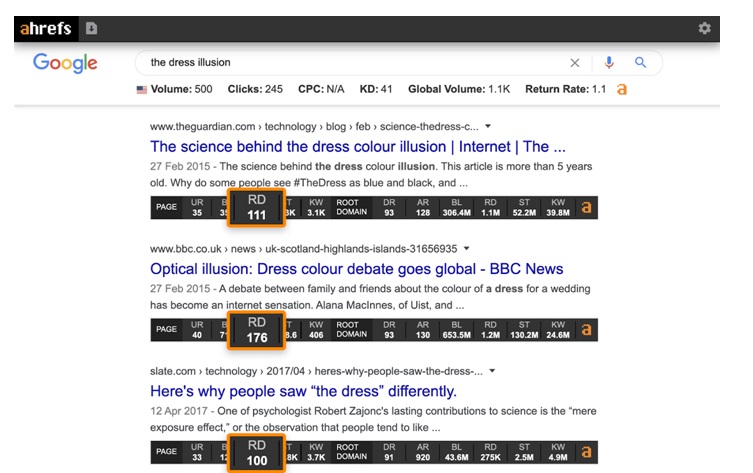This screenshot has height=473, width=753.
Task: Click ROOT DOMAIN label on BBC metrics bar
Action: click(x=352, y=330)
